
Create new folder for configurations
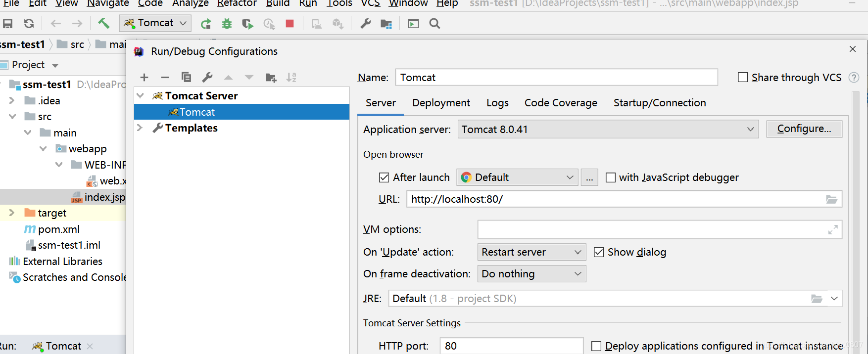(x=271, y=77)
